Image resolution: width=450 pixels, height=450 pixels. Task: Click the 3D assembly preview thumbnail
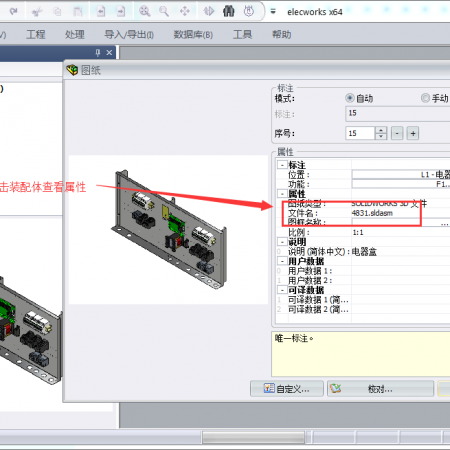coord(168,230)
